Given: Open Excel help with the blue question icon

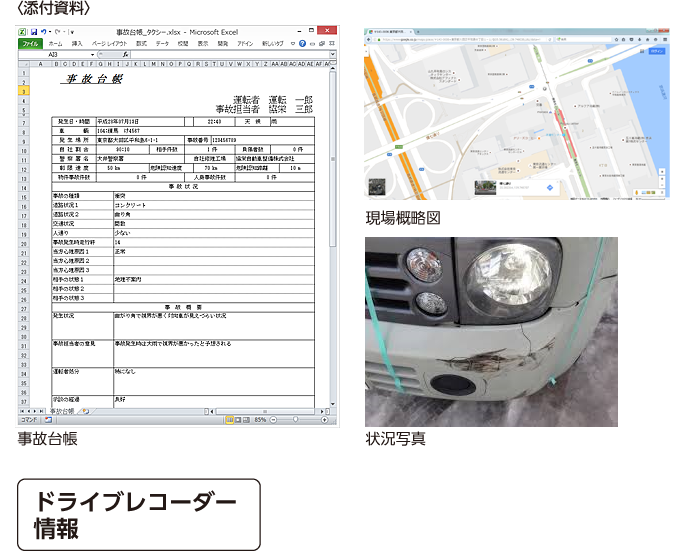Looking at the screenshot, I should 302,43.
